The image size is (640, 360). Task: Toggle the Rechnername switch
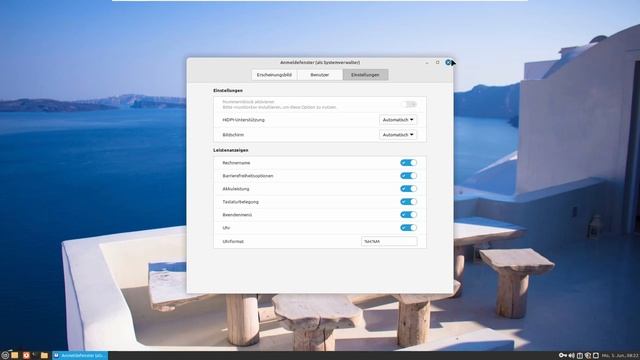pyautogui.click(x=409, y=162)
